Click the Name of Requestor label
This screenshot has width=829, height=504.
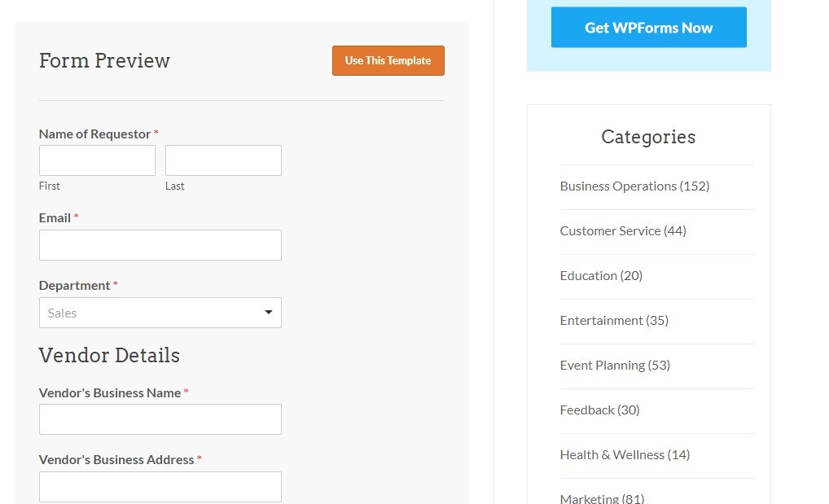(94, 134)
